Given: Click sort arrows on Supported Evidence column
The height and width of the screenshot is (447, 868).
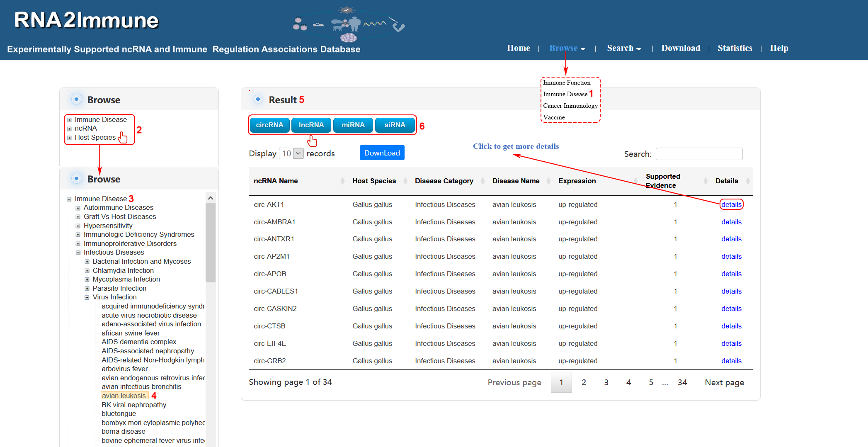Looking at the screenshot, I should 706,181.
